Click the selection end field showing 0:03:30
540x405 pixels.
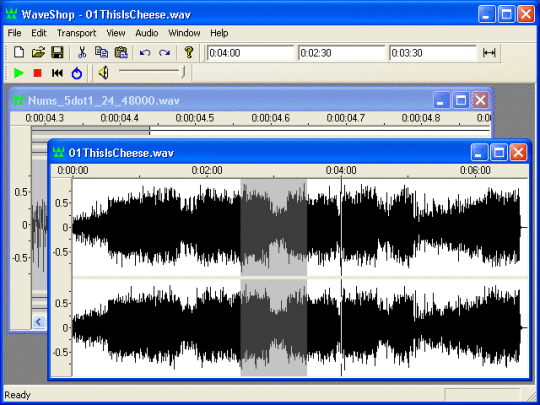[x=433, y=53]
